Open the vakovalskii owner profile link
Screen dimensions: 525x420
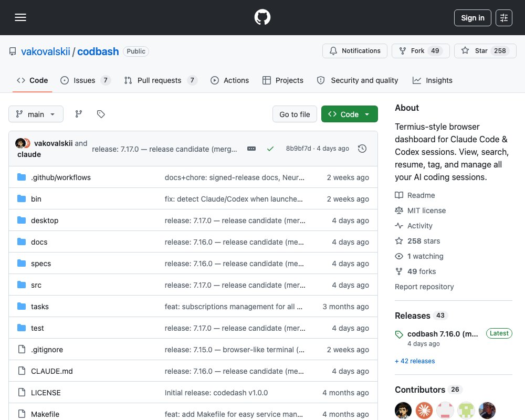(x=46, y=51)
